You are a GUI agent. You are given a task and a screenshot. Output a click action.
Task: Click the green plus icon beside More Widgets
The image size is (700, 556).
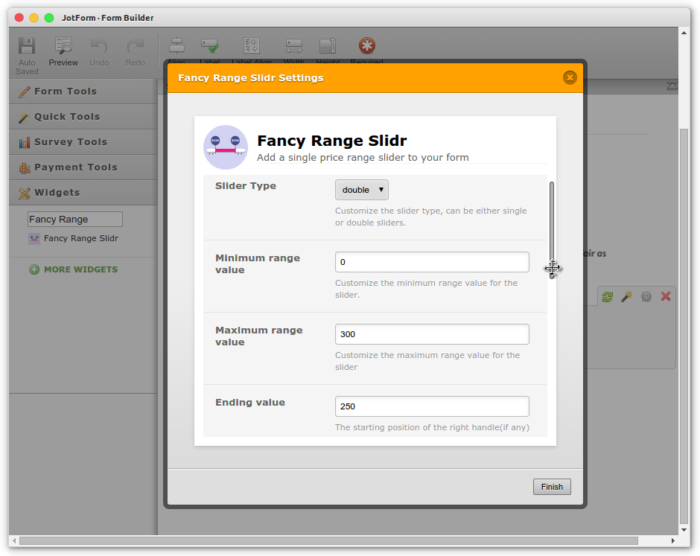(x=34, y=269)
